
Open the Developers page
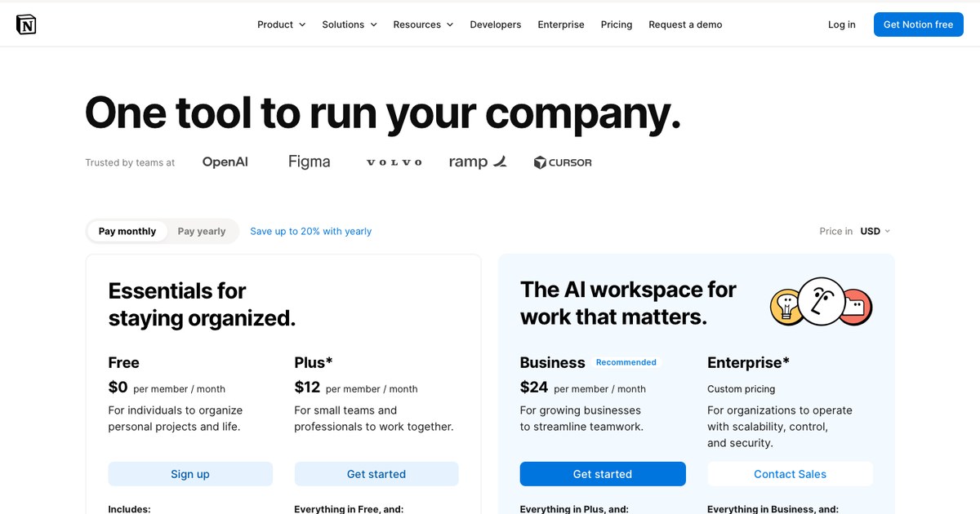coord(496,24)
